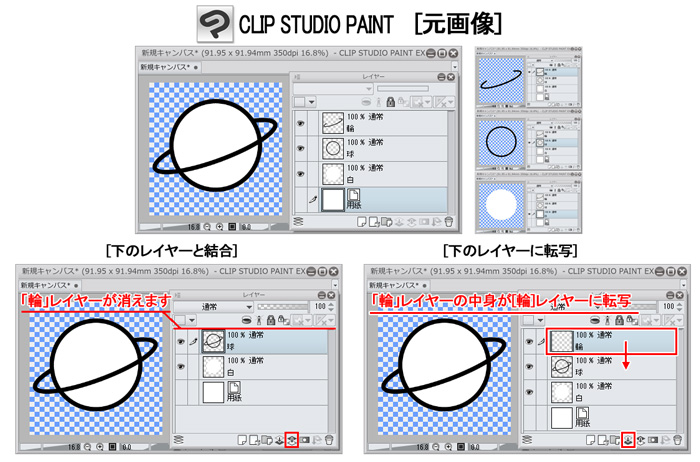Adjust layer opacity slider in 下のレイヤーと結合 window
This screenshot has width=700, height=462.
pos(283,307)
